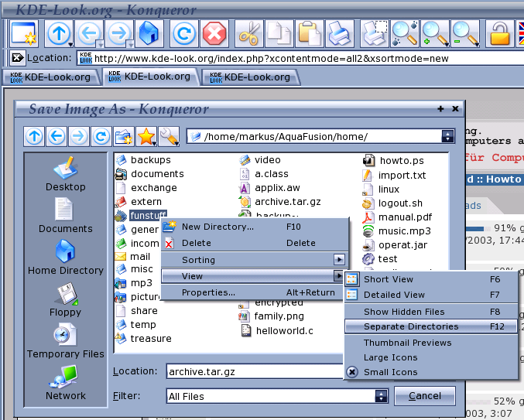Select Short View in submenu
The width and height of the screenshot is (524, 420).
(x=431, y=278)
